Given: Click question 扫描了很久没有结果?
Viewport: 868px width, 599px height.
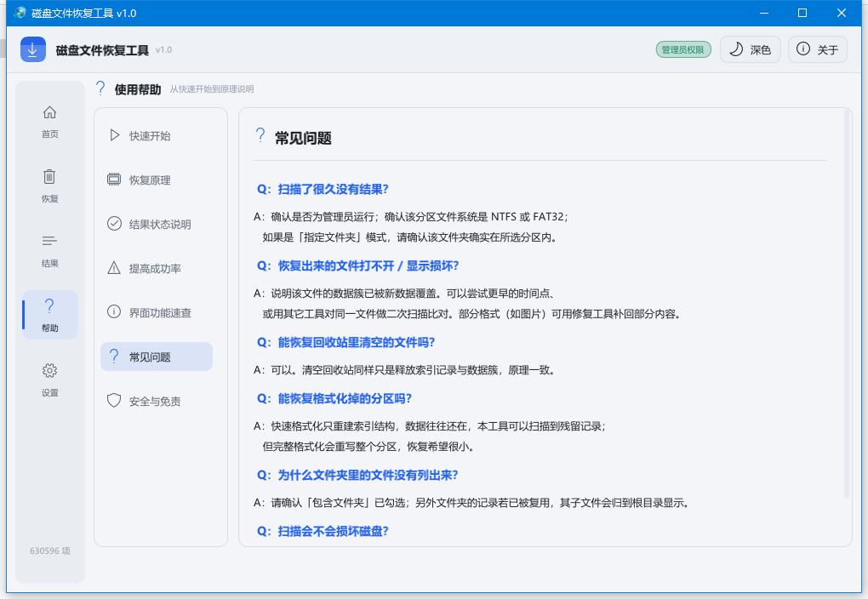Looking at the screenshot, I should coord(323,190).
